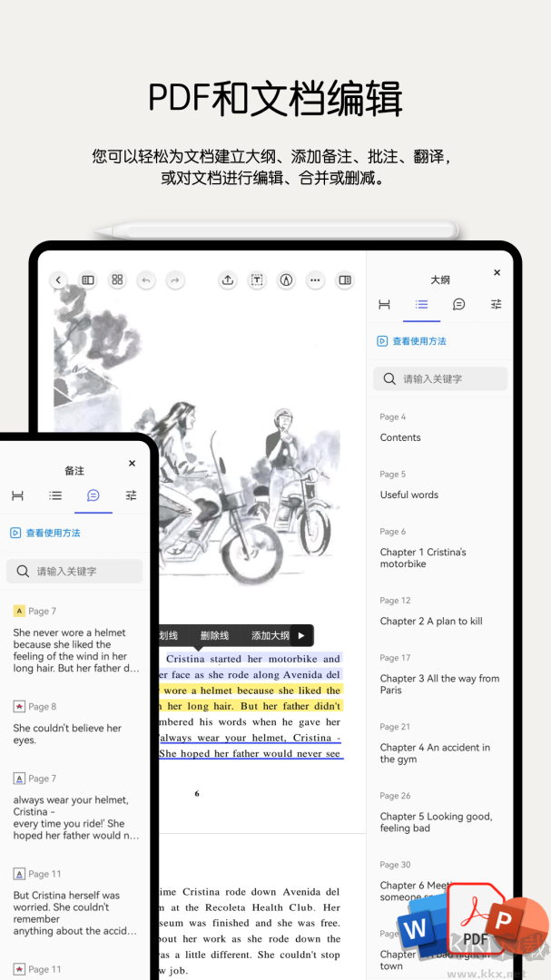551x980 pixels.
Task: Close the 备注 notes panel
Action: pos(132,464)
